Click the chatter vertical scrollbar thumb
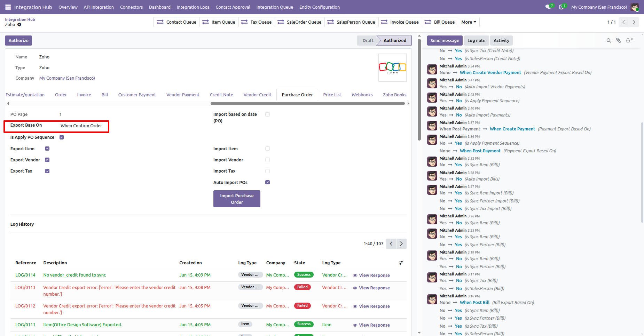Viewport: 644px width, 336px height. 642,172
